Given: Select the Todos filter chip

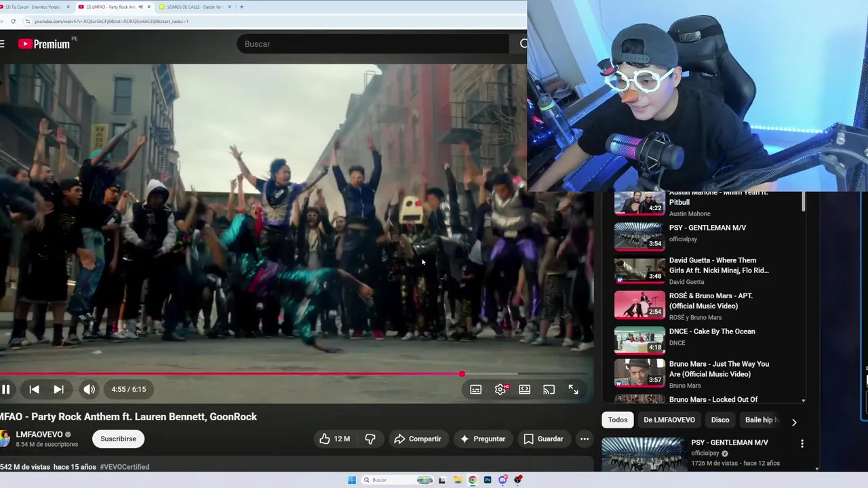Looking at the screenshot, I should [618, 420].
